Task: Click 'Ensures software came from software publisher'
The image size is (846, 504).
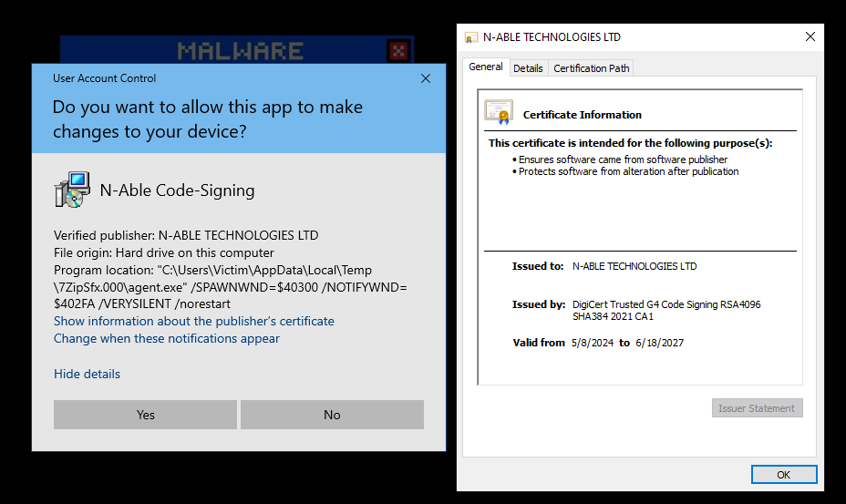Action: [x=623, y=159]
